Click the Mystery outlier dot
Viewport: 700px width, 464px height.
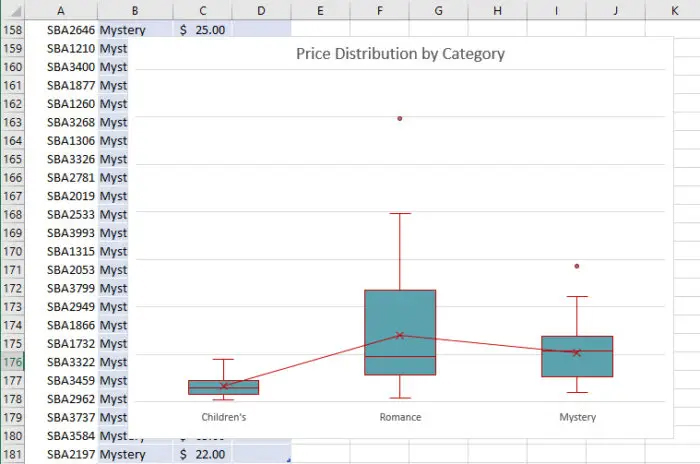click(577, 266)
